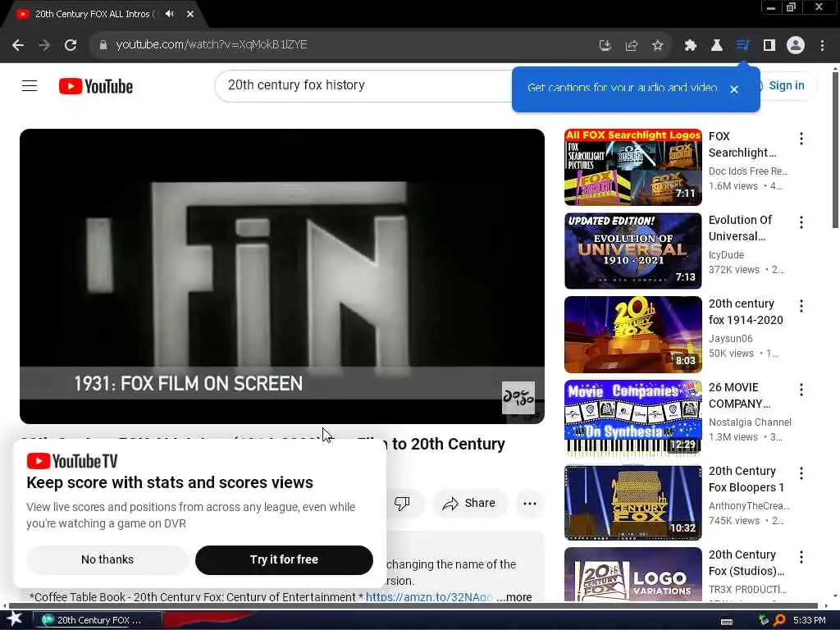Open options menu for 20th Century Fox Bloopers 1
Viewport: 840px width, 630px height.
(x=801, y=473)
